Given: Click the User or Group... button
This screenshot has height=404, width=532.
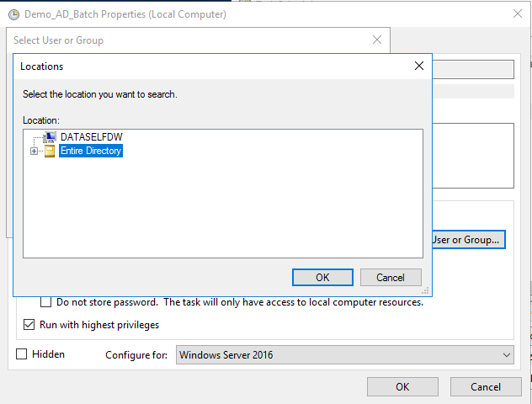Looking at the screenshot, I should [466, 240].
